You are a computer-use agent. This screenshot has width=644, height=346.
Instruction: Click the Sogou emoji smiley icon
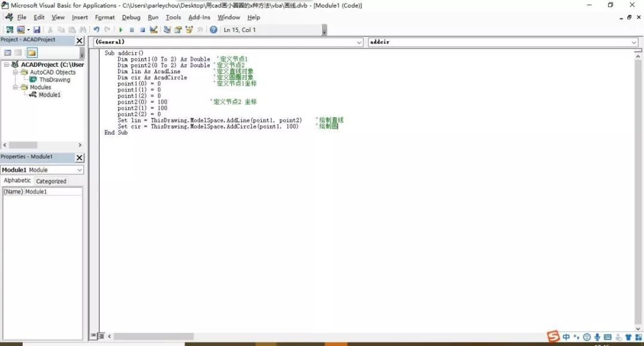(587, 337)
